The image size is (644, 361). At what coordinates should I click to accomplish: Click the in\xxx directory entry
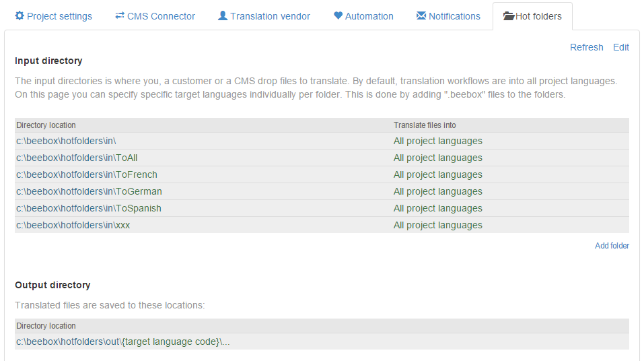(73, 226)
